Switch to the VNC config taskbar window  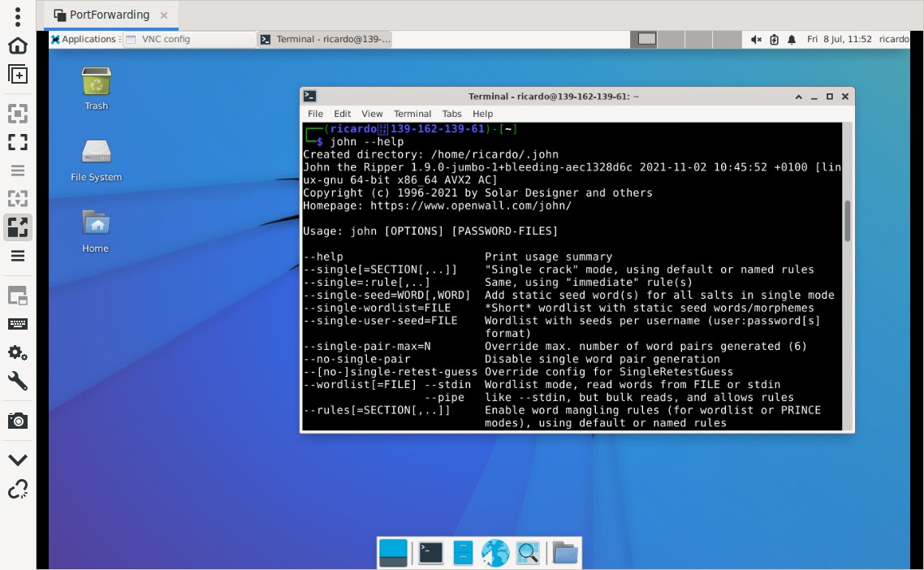tap(188, 39)
